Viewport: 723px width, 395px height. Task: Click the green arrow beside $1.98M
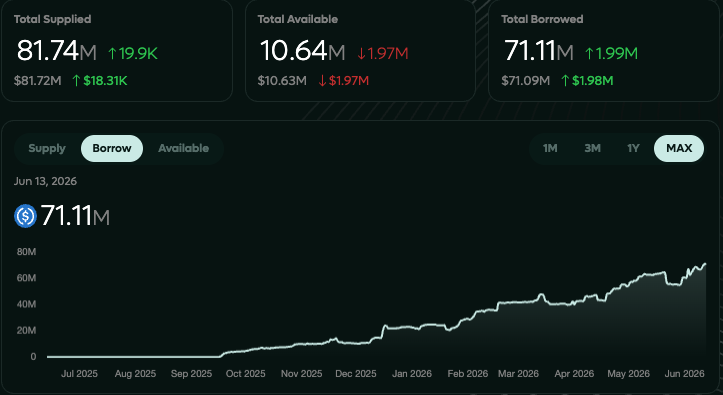565,81
